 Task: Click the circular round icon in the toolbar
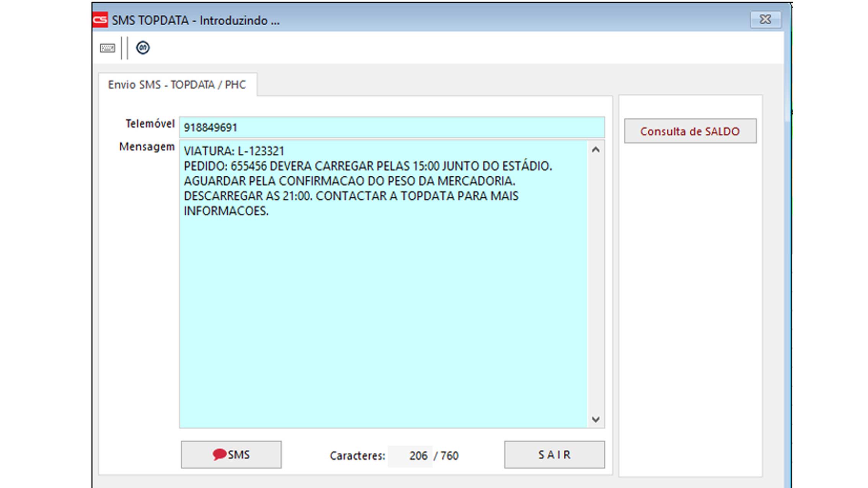(x=143, y=48)
